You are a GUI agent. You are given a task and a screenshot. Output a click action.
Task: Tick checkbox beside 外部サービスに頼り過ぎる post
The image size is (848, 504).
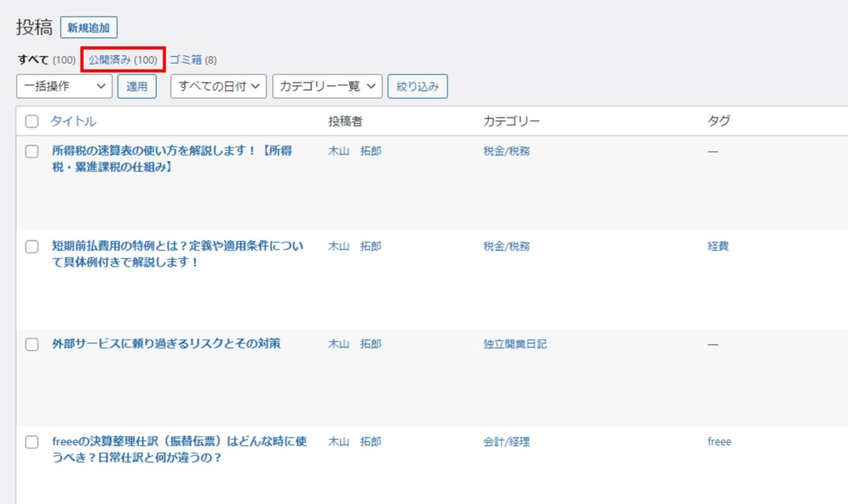pyautogui.click(x=32, y=344)
